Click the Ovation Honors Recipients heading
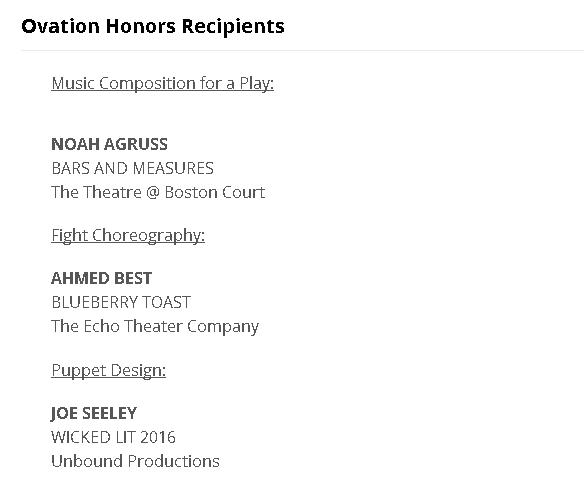The image size is (584, 496). tap(153, 26)
